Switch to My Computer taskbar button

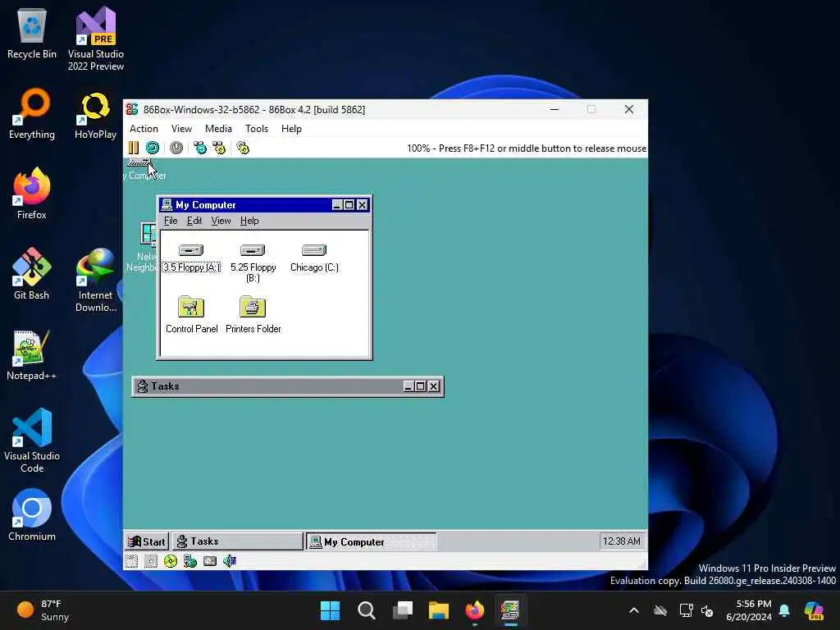pyautogui.click(x=372, y=541)
